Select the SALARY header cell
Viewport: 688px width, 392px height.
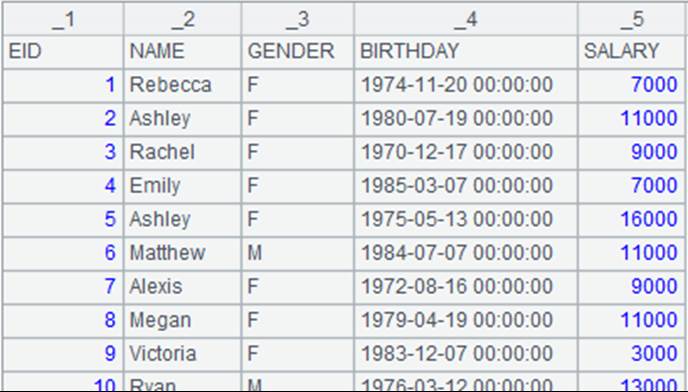tap(632, 52)
